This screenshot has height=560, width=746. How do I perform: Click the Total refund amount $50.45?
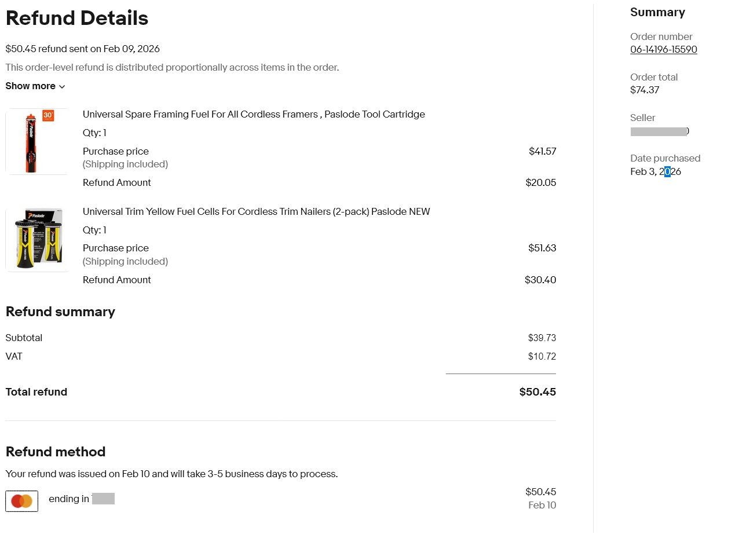537,392
